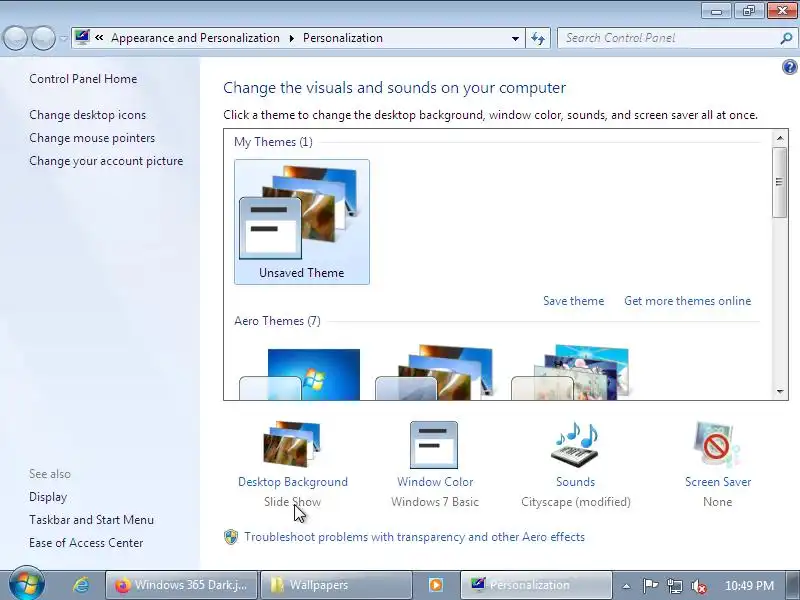
Task: Open the Window Color icon
Action: tap(434, 444)
